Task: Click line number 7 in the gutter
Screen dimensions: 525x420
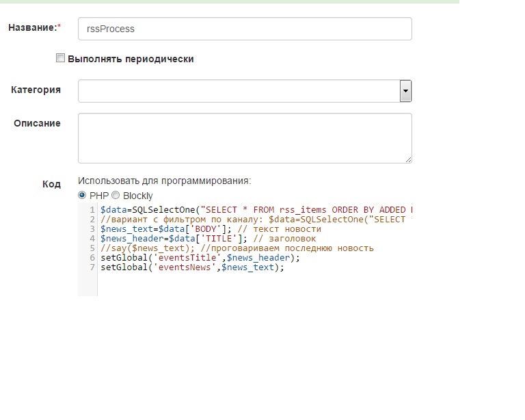Action: click(92, 267)
